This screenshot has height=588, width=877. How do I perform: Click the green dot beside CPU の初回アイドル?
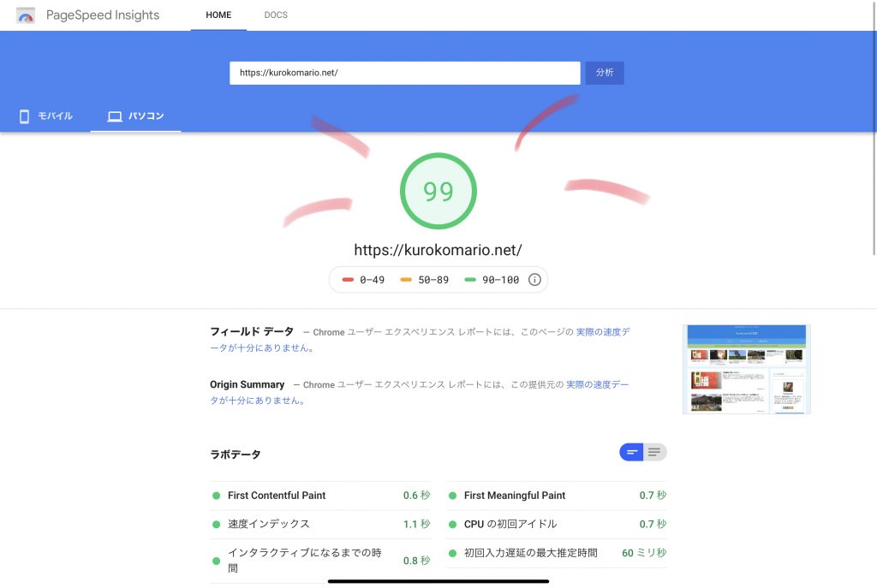(452, 525)
